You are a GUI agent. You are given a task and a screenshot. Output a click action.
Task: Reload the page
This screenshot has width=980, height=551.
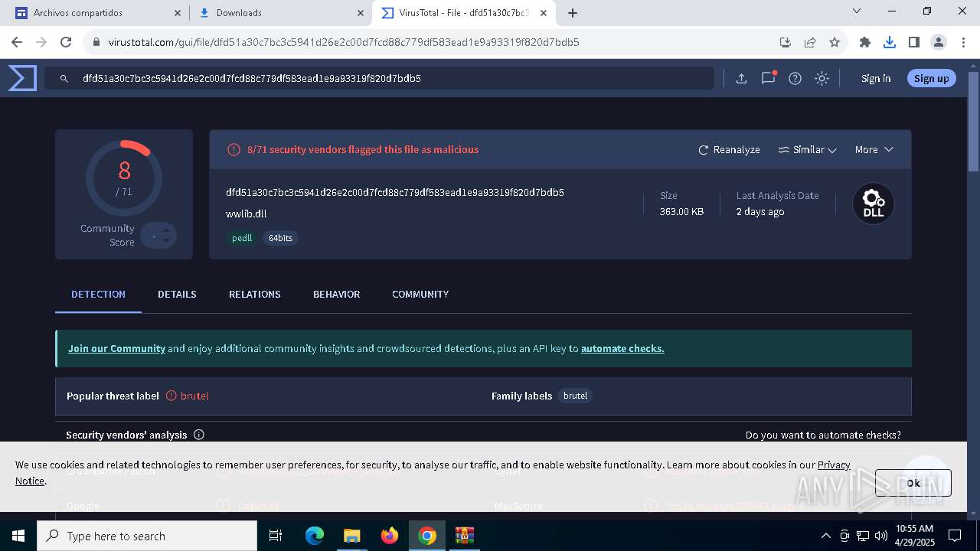tap(66, 42)
